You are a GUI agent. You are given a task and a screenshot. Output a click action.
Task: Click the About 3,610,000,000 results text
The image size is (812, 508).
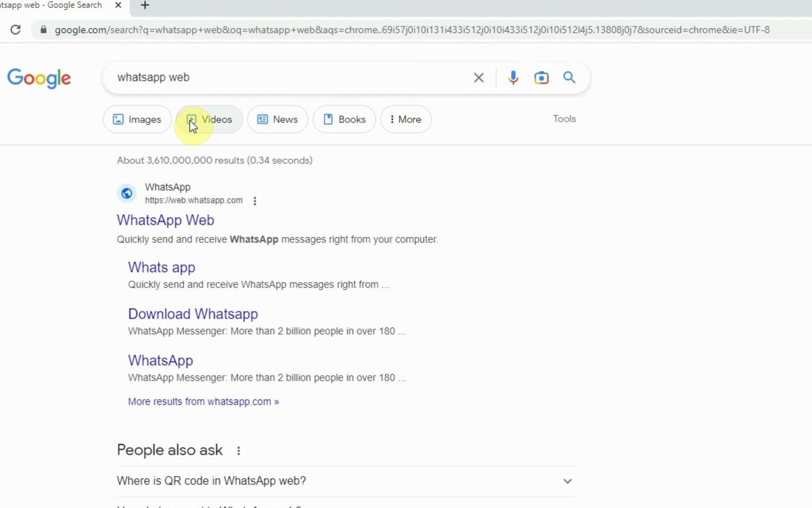pyautogui.click(x=215, y=160)
